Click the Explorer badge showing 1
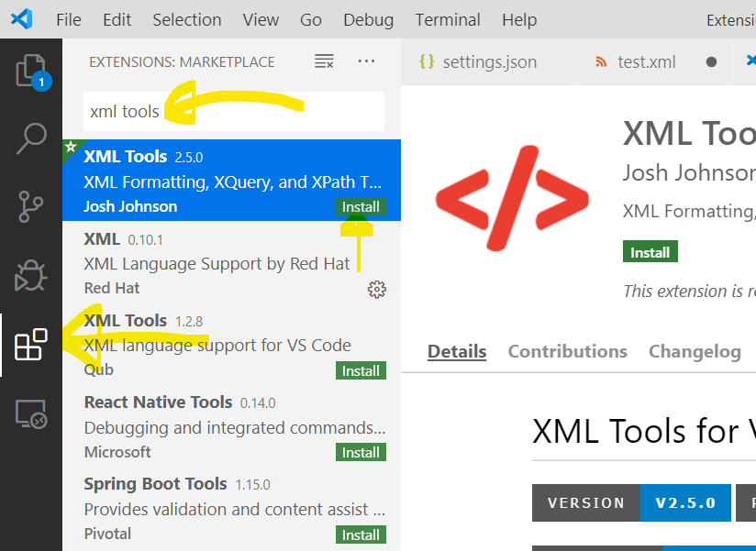The image size is (756, 551). pyautogui.click(x=41, y=82)
